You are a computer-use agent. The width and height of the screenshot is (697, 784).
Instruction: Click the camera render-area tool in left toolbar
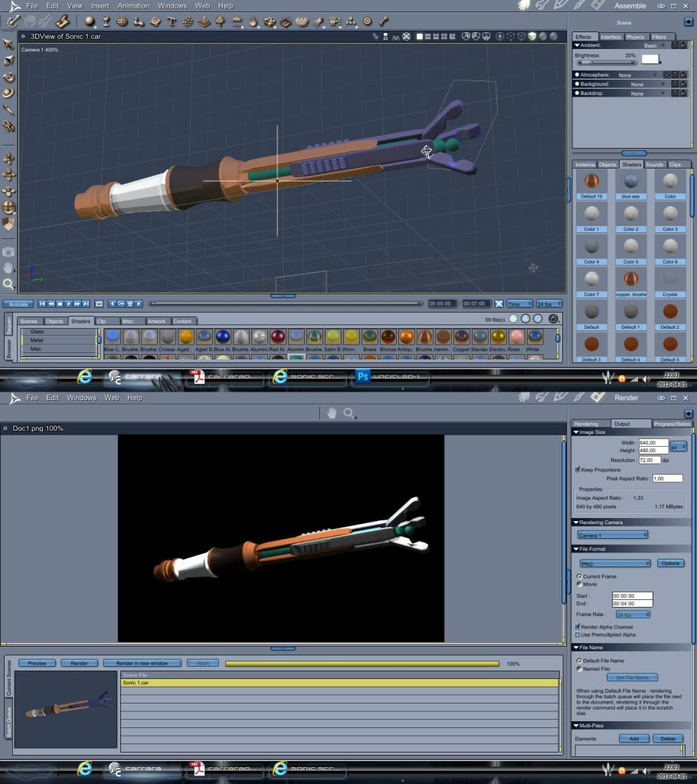[8, 251]
